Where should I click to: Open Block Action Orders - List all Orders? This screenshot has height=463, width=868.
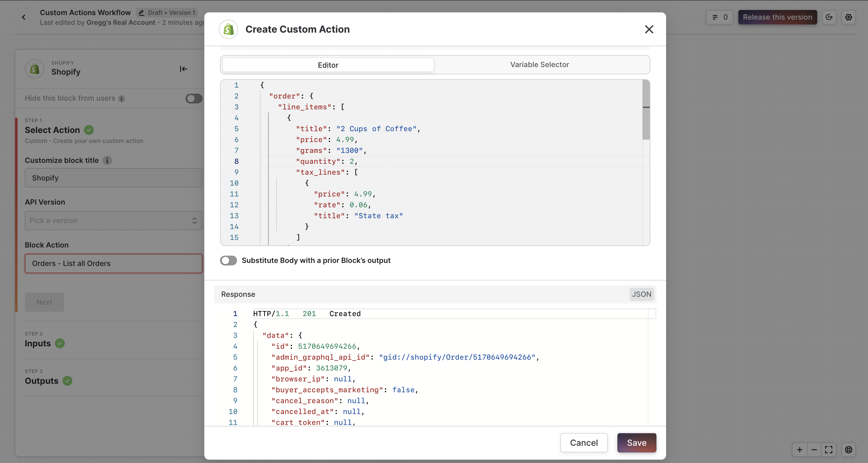(x=114, y=264)
